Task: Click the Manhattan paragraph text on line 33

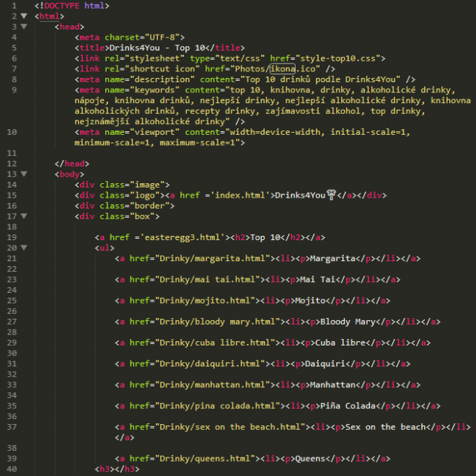Action: click(332, 384)
